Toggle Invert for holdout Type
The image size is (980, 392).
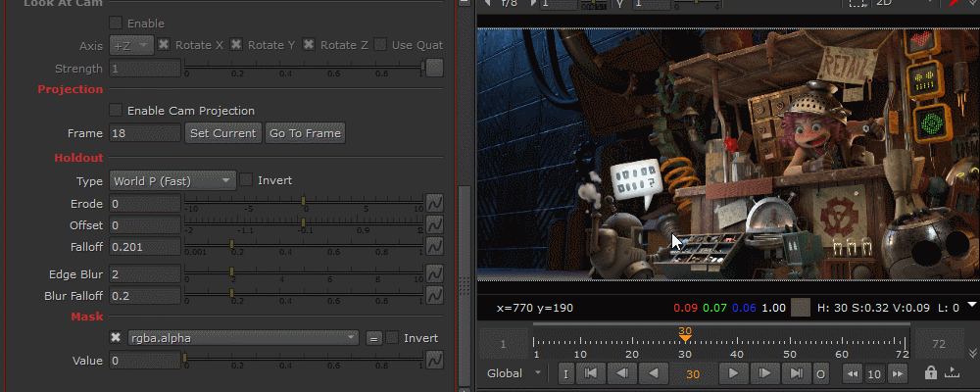pos(246,180)
